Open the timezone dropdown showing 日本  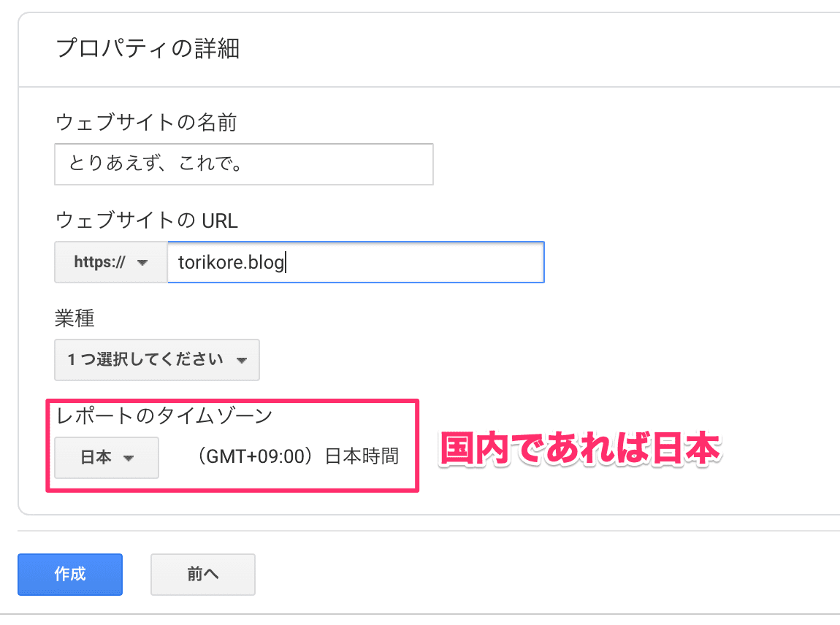pos(106,457)
